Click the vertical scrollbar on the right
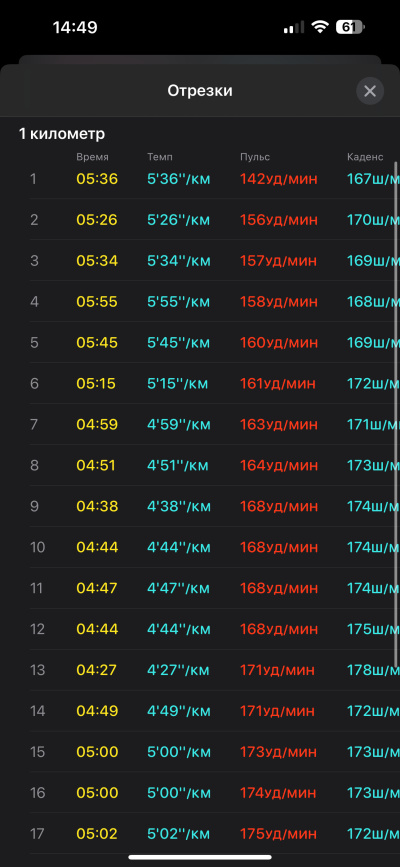The image size is (400, 867). (x=396, y=415)
